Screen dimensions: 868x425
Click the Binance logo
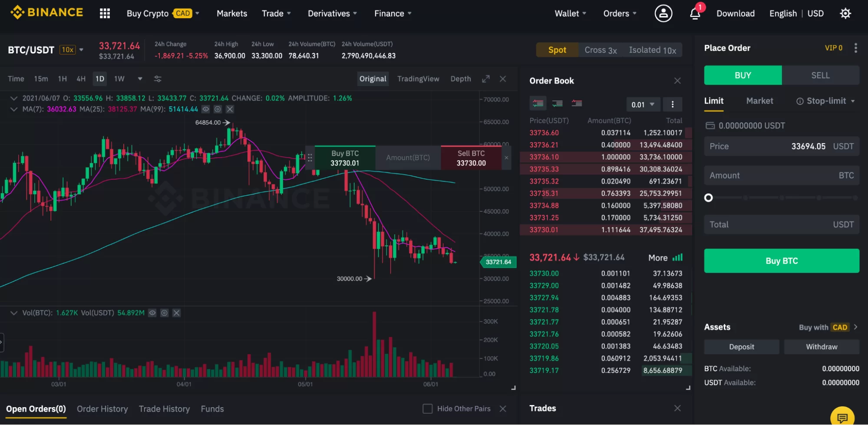46,13
